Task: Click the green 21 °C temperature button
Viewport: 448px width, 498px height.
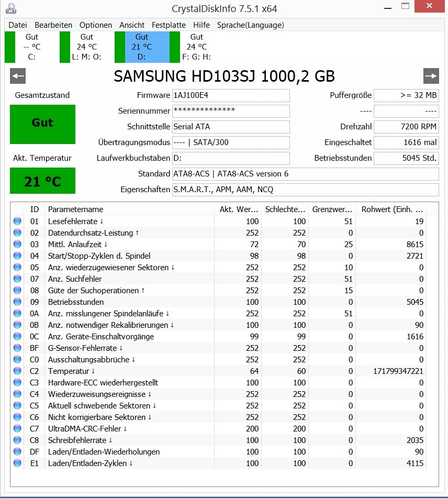Action: 42,181
